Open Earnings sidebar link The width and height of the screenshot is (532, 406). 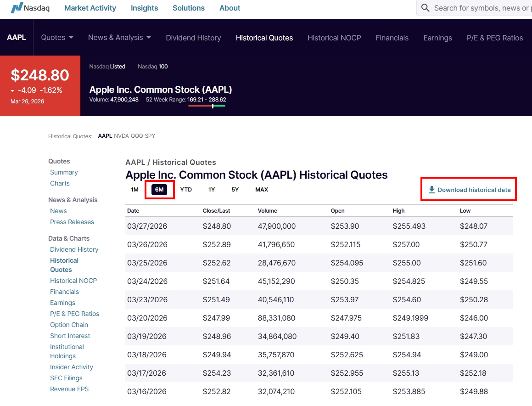tap(62, 303)
